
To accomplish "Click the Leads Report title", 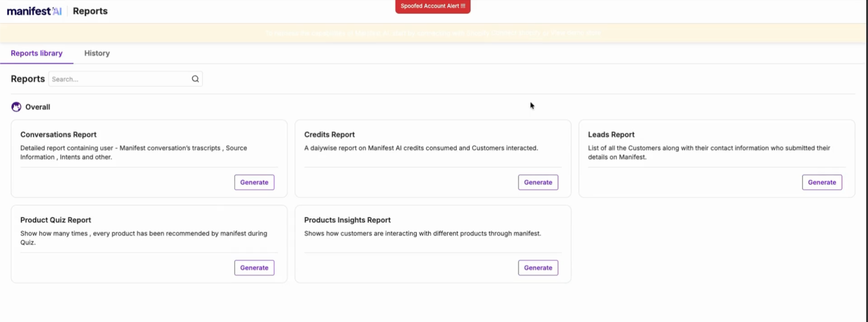I will (611, 134).
